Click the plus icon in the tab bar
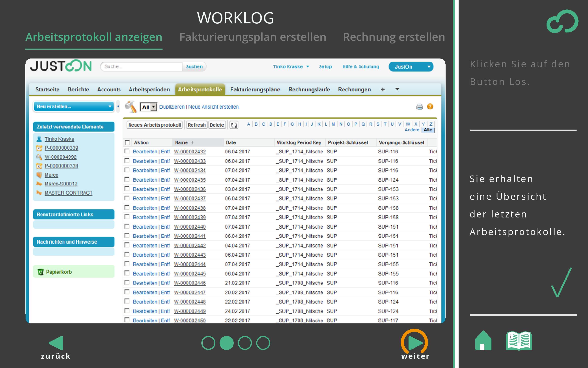This screenshot has width=588, height=368. (x=383, y=89)
